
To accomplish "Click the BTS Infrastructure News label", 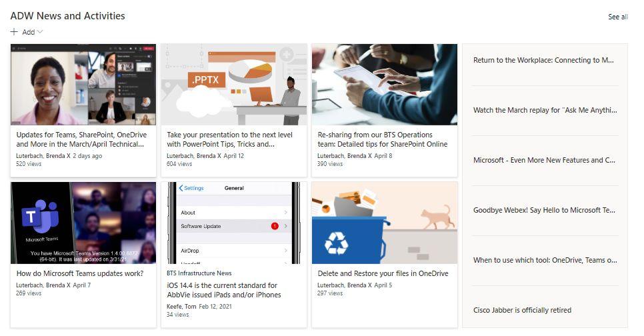I will coord(199,273).
